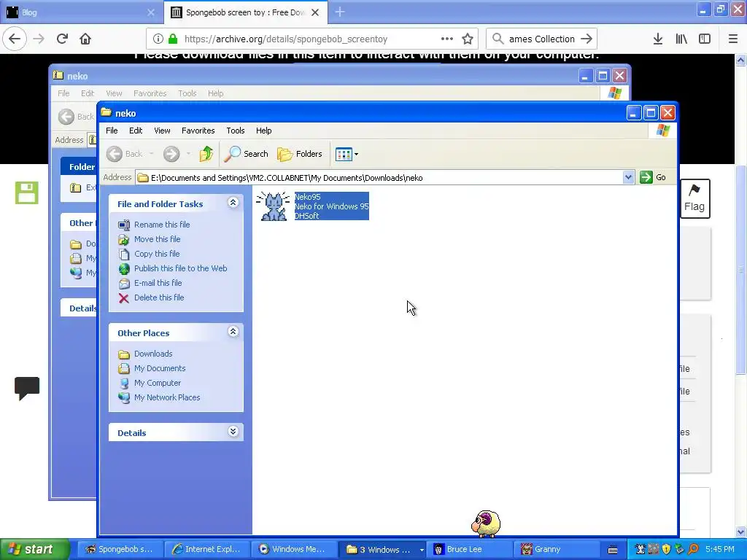Viewport: 747px width, 560px height.
Task: Open the Firefox library icon
Action: click(x=681, y=39)
